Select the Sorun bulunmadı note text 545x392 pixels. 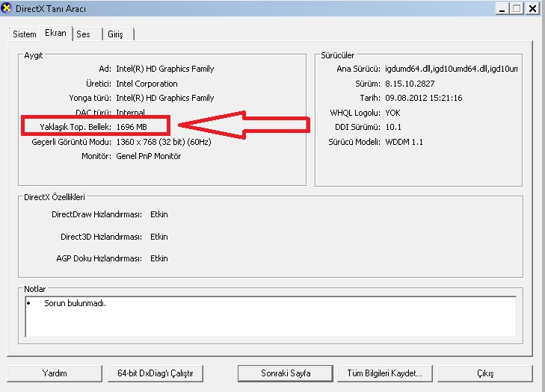(x=75, y=303)
